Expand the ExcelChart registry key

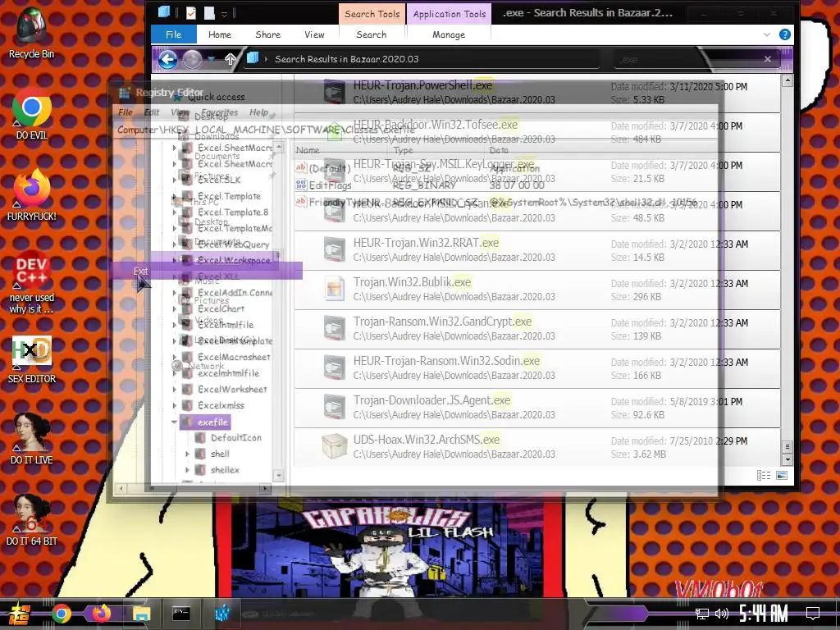[x=174, y=309]
